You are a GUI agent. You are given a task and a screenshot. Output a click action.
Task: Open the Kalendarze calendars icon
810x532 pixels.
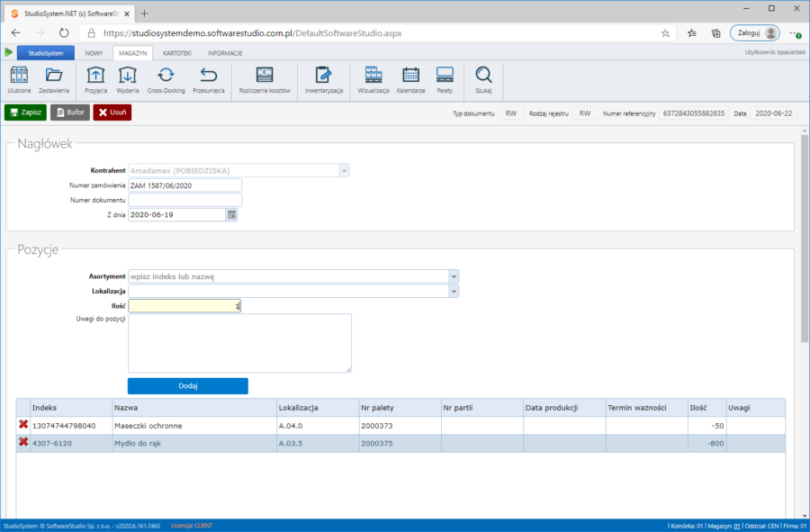click(411, 79)
